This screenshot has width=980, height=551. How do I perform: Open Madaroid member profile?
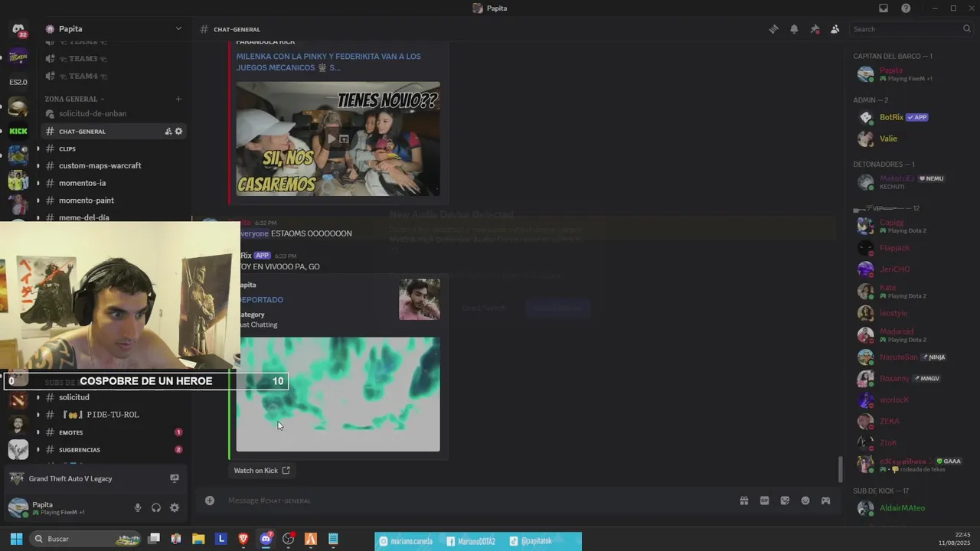[913, 335]
